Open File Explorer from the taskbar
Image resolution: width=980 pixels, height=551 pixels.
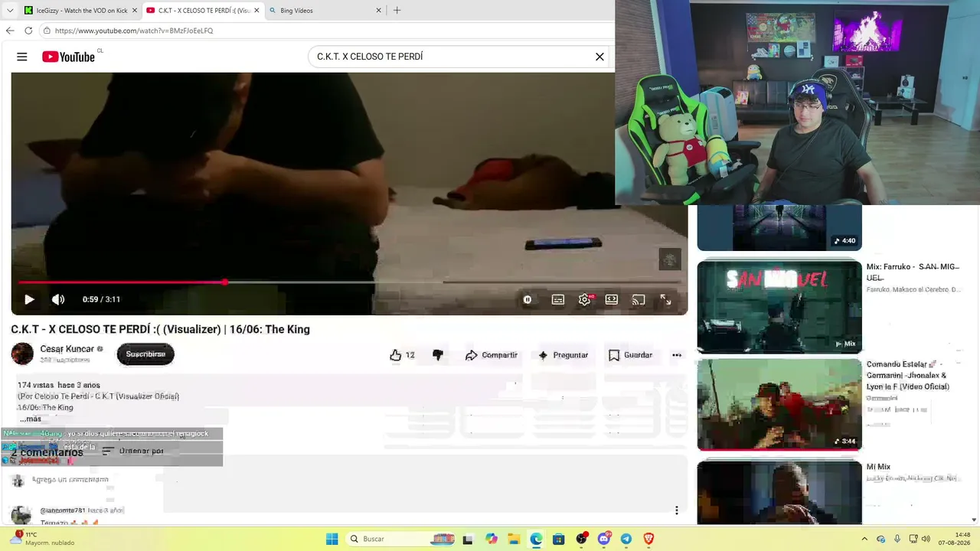(514, 539)
